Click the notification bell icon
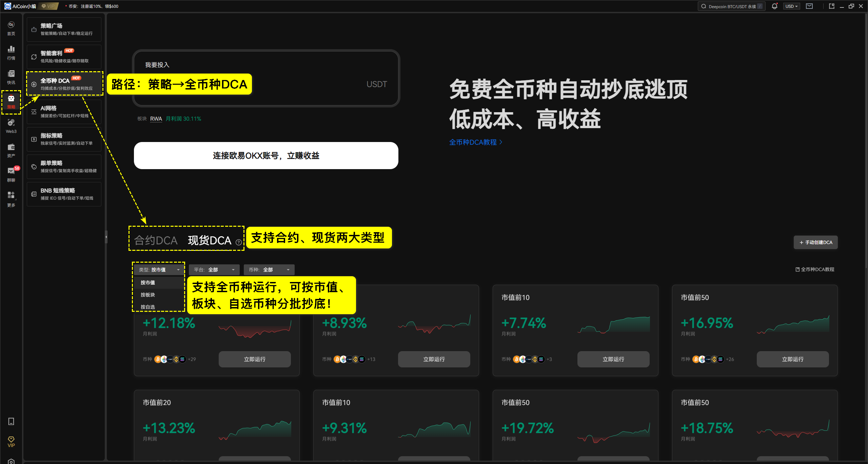Viewport: 868px width, 464px height. tap(774, 6)
